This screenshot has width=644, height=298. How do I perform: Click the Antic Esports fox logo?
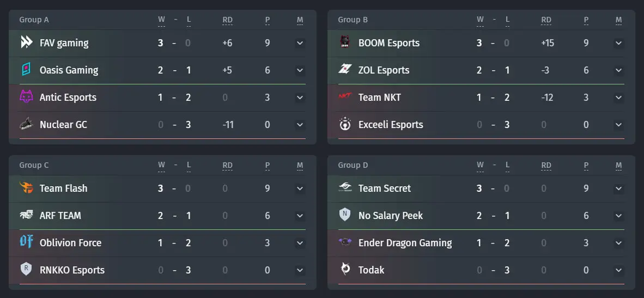click(x=26, y=97)
